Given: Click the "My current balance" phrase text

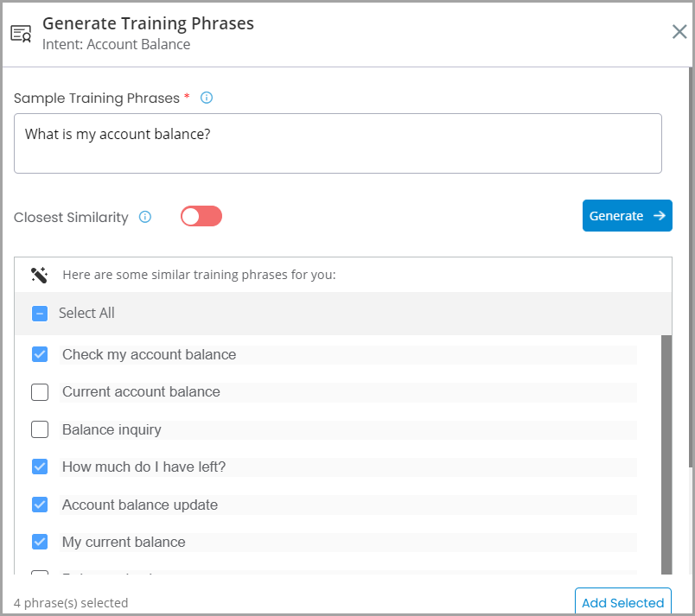Looking at the screenshot, I should coord(124,542).
